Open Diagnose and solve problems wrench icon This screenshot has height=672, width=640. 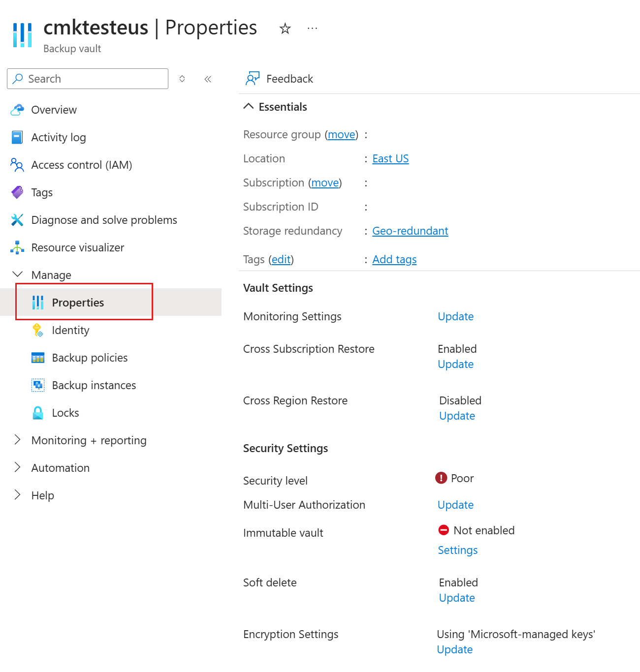17,220
